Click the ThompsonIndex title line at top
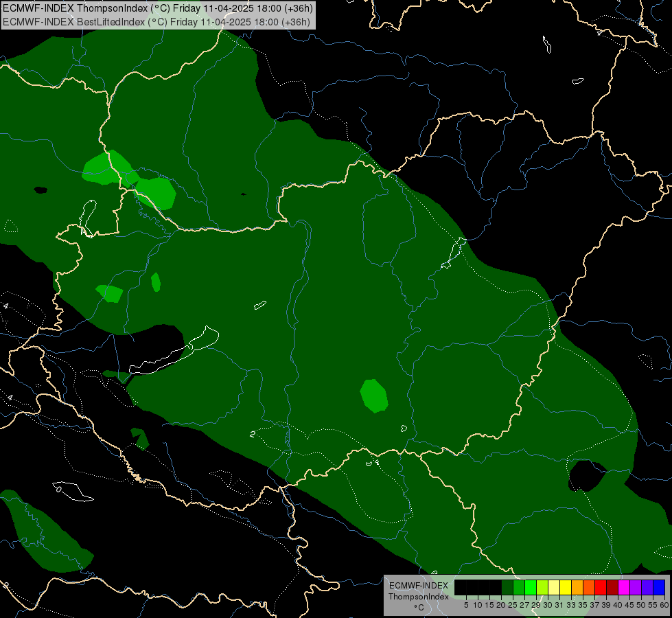Screen dimensions: 672x618 (158, 8)
